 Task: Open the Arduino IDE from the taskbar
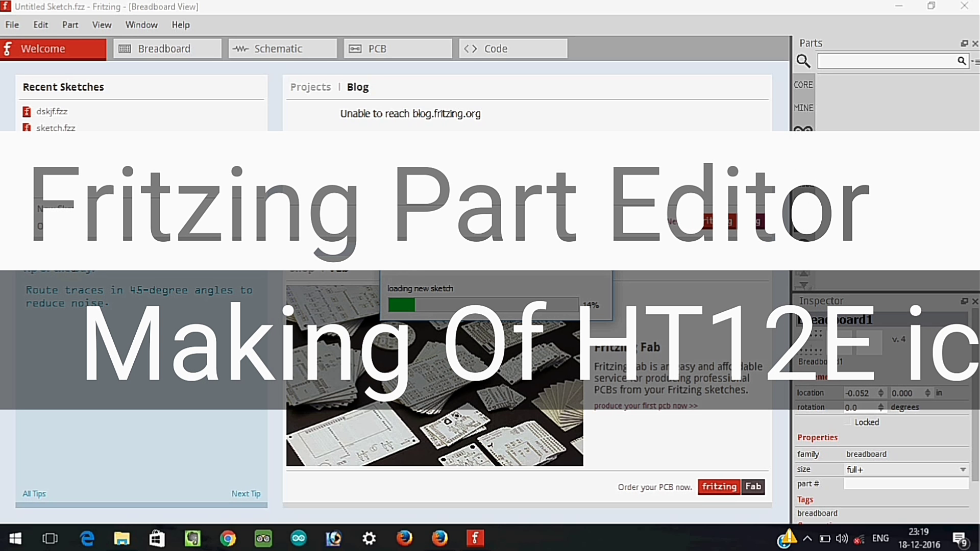coord(299,538)
